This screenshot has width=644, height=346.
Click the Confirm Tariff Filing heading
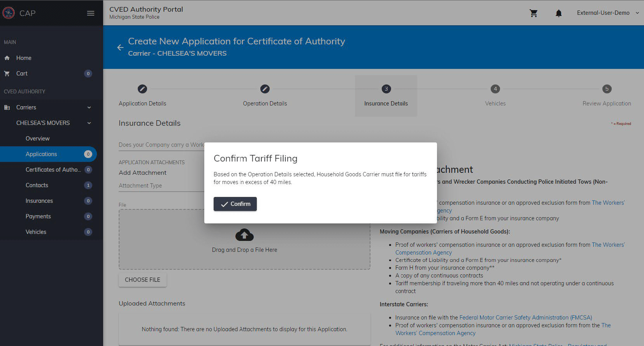click(256, 158)
